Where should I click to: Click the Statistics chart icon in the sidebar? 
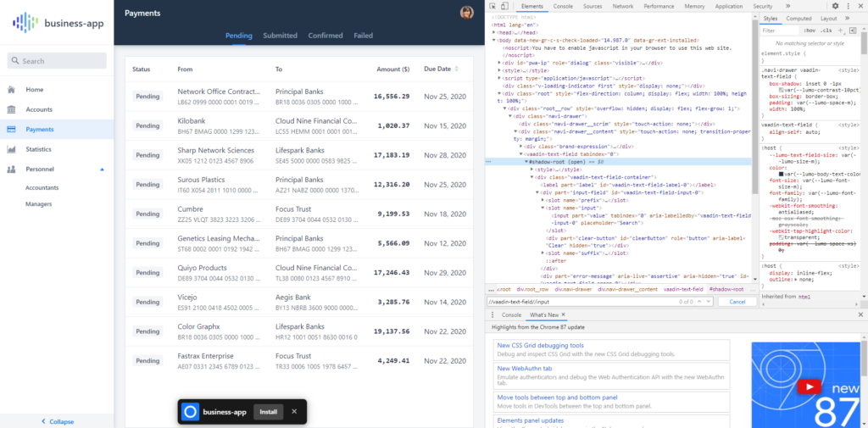coord(11,149)
